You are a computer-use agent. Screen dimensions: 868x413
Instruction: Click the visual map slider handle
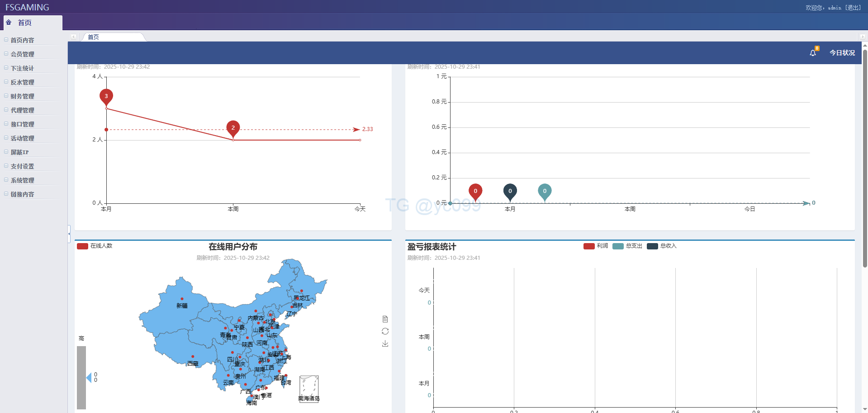tap(89, 377)
